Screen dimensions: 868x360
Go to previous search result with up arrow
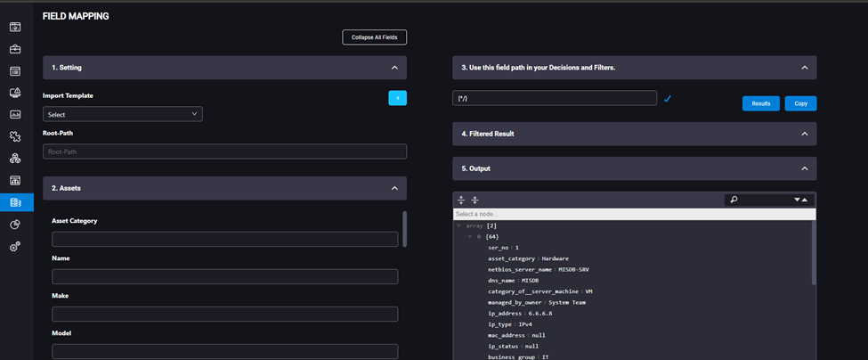click(x=804, y=200)
